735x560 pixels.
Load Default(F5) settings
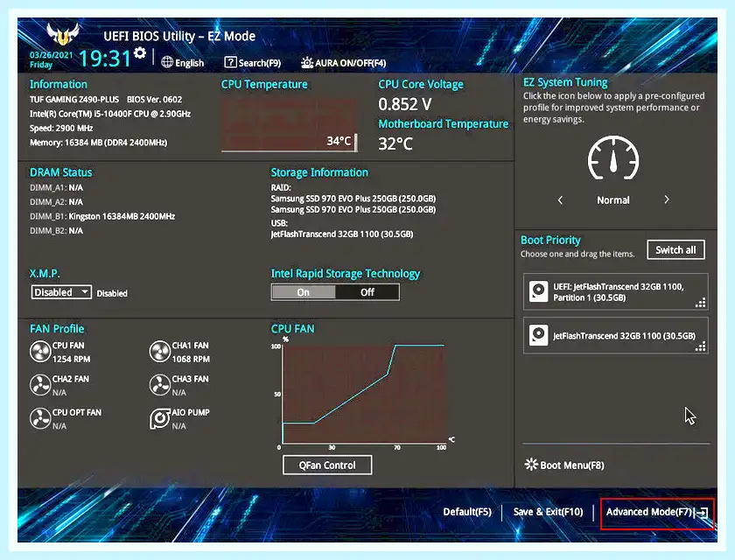coord(467,512)
